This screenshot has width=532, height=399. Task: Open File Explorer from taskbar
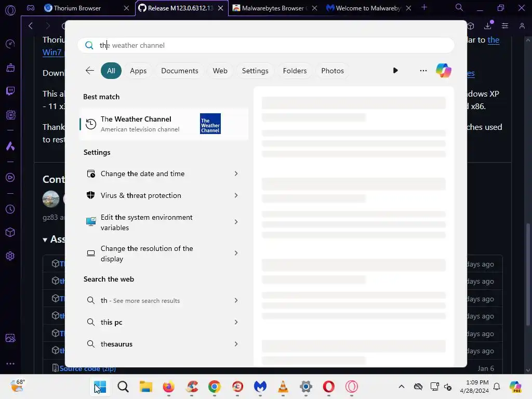[x=146, y=387]
